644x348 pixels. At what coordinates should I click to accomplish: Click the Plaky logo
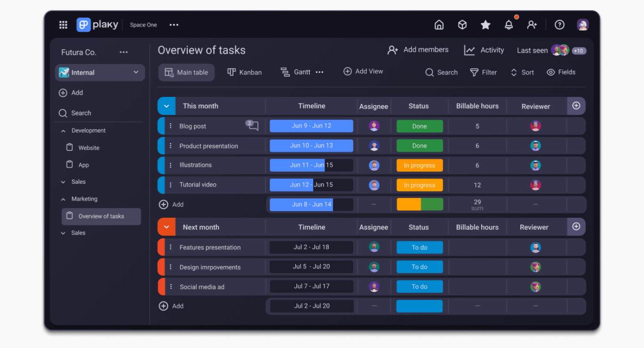click(x=97, y=25)
